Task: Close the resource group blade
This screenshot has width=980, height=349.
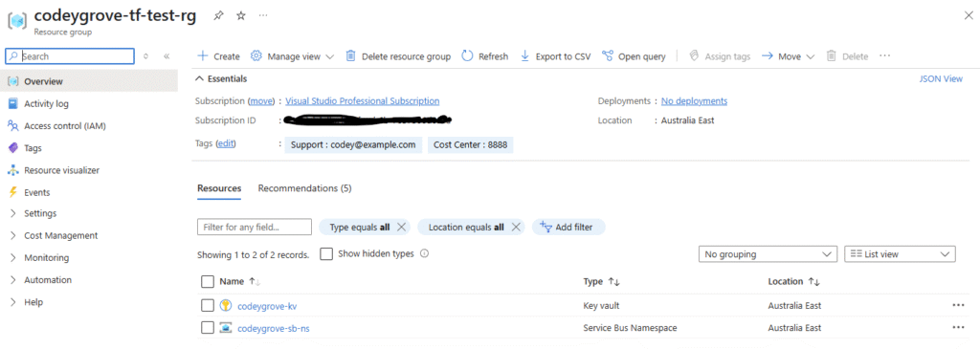Action: pyautogui.click(x=968, y=16)
